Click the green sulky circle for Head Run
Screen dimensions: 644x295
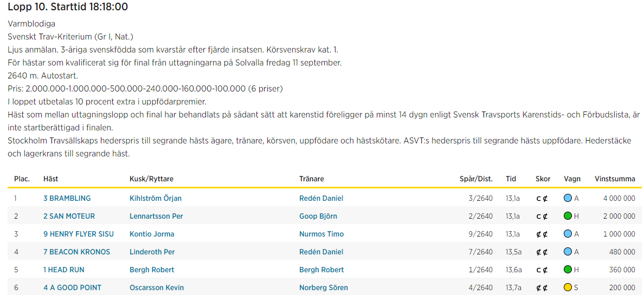[568, 270]
